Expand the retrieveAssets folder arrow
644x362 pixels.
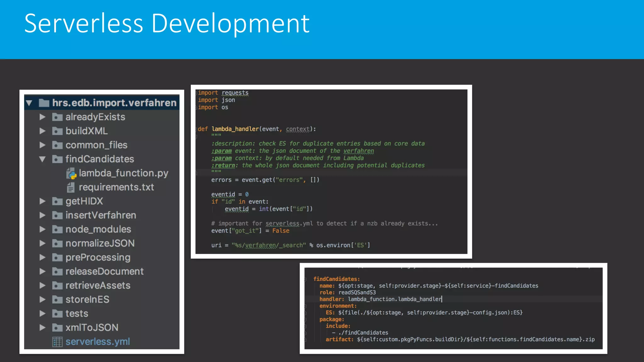point(42,285)
